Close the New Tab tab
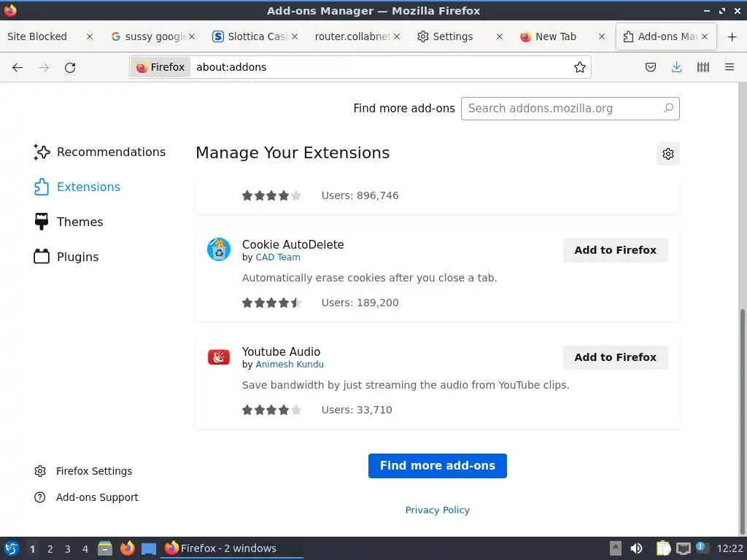Viewport: 747px width, 560px height. tap(602, 36)
